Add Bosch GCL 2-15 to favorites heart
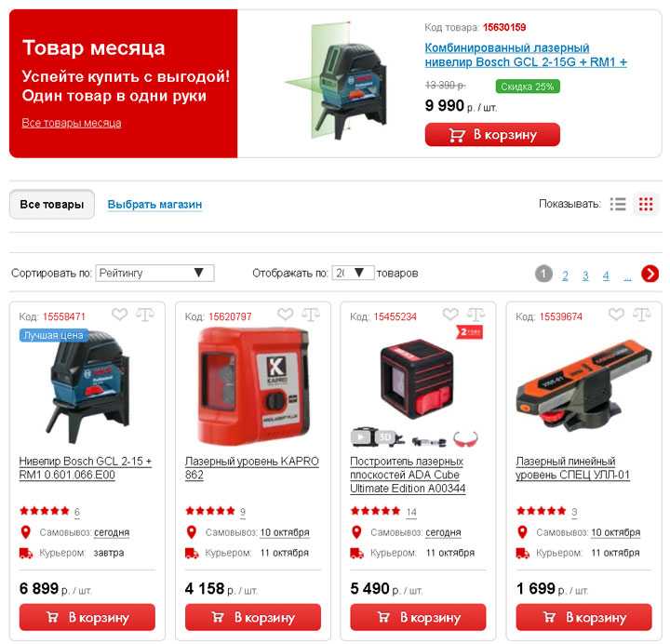The height and width of the screenshot is (644, 670). point(120,315)
